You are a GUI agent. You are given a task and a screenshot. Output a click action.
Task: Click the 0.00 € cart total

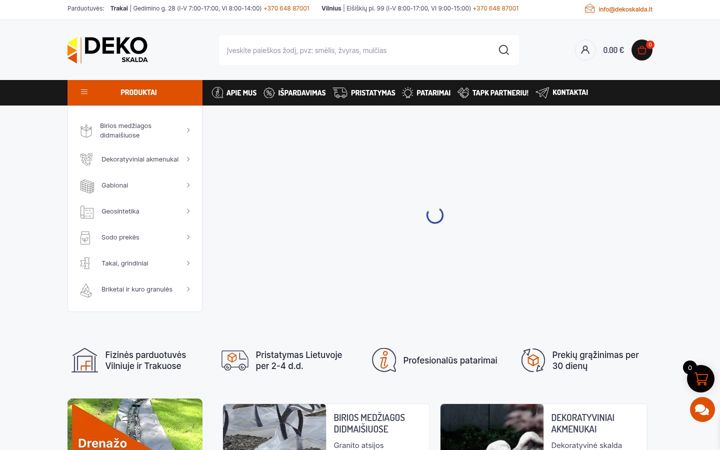613,50
